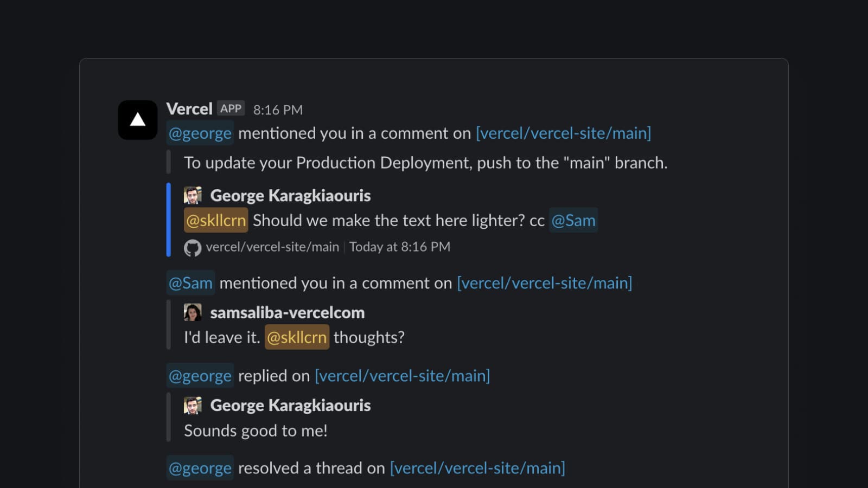Open the first @george mention
Image resolution: width=868 pixels, height=488 pixels.
pyautogui.click(x=200, y=133)
